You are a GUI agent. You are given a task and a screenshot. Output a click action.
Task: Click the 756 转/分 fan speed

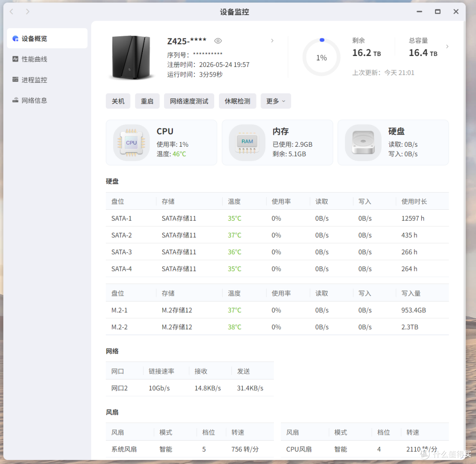tap(245, 449)
